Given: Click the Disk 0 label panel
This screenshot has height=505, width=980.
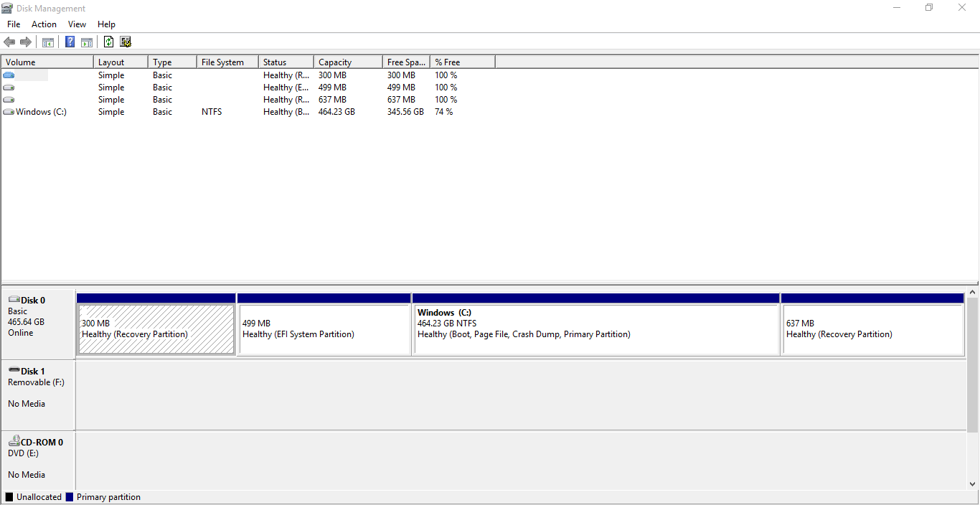Looking at the screenshot, I should (x=38, y=322).
